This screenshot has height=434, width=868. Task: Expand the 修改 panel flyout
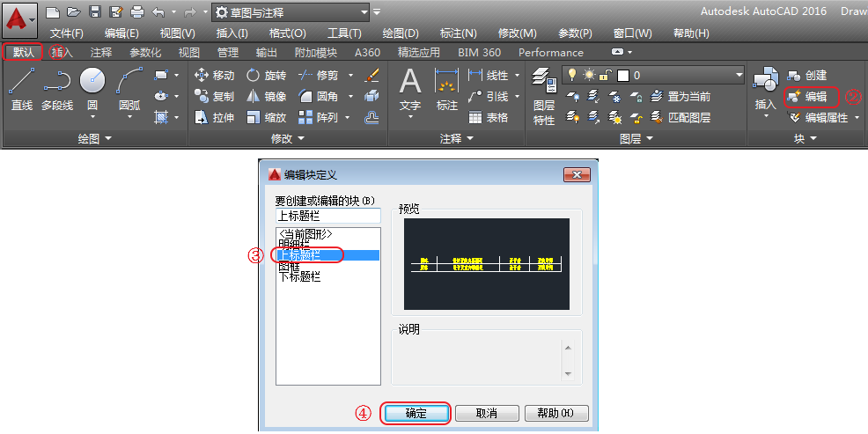(288, 139)
